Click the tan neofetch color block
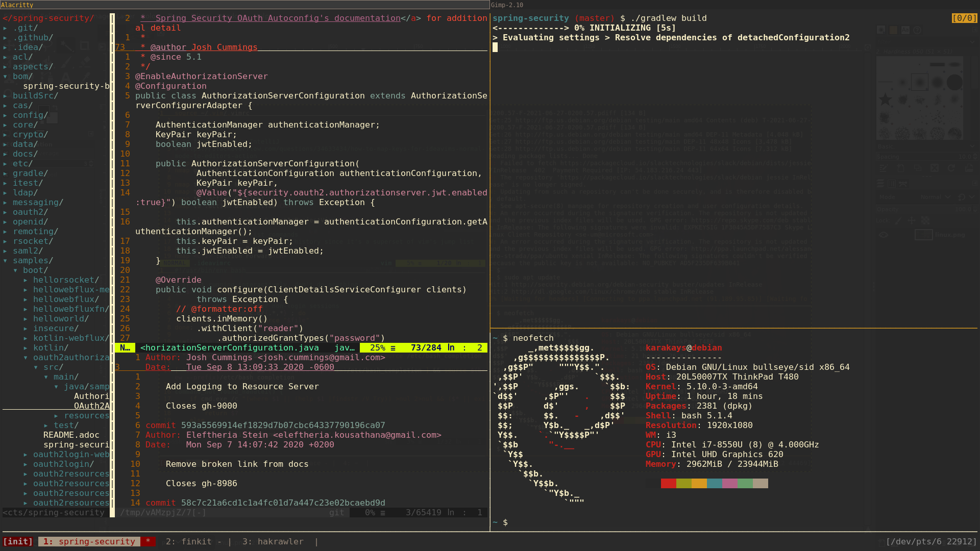The image size is (980, 551). 761,484
